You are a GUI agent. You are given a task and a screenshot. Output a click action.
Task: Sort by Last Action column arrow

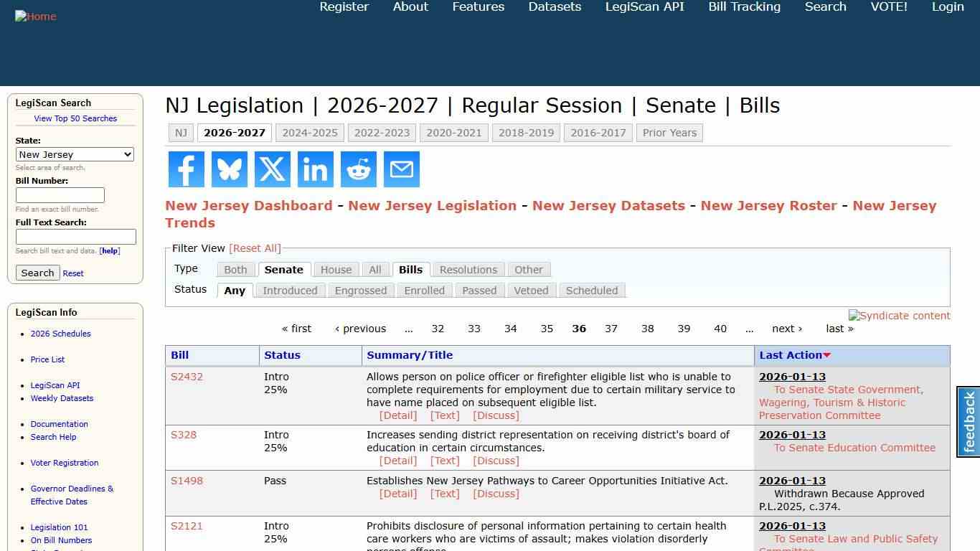(x=826, y=354)
